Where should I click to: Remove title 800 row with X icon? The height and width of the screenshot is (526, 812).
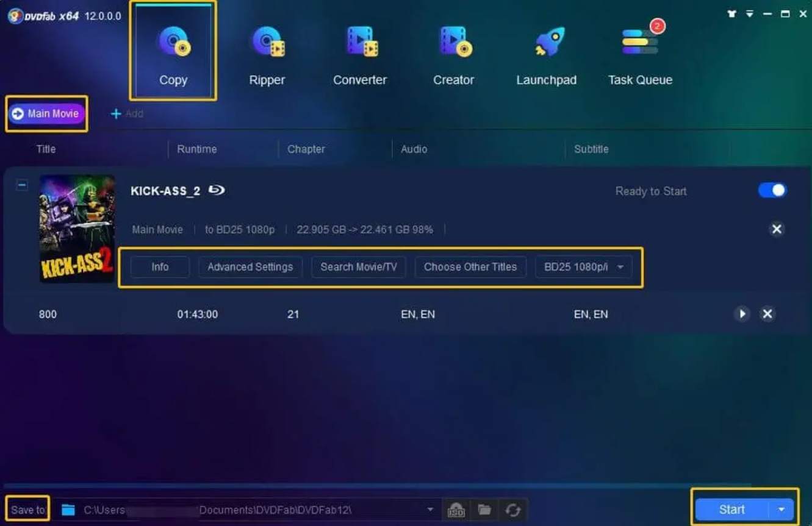pos(767,314)
